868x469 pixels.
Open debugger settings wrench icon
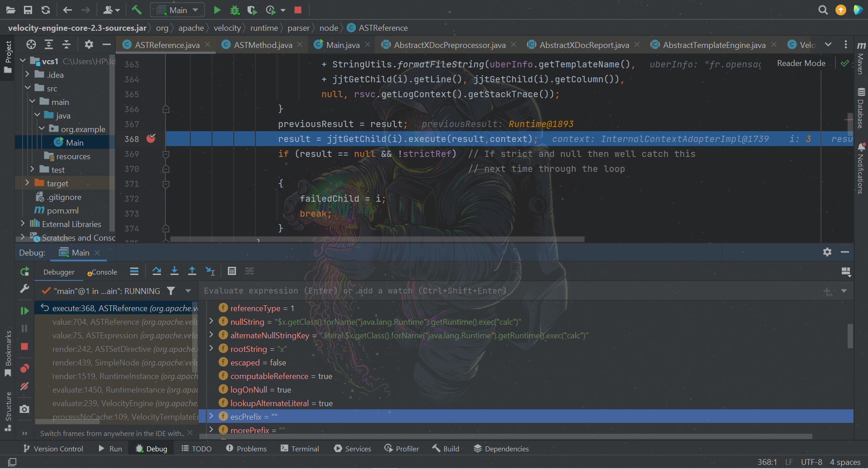pos(24,289)
